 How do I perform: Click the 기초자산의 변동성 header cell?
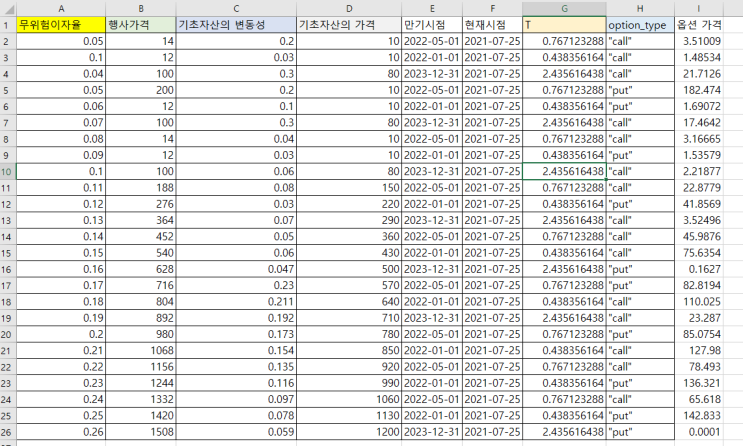click(x=236, y=25)
